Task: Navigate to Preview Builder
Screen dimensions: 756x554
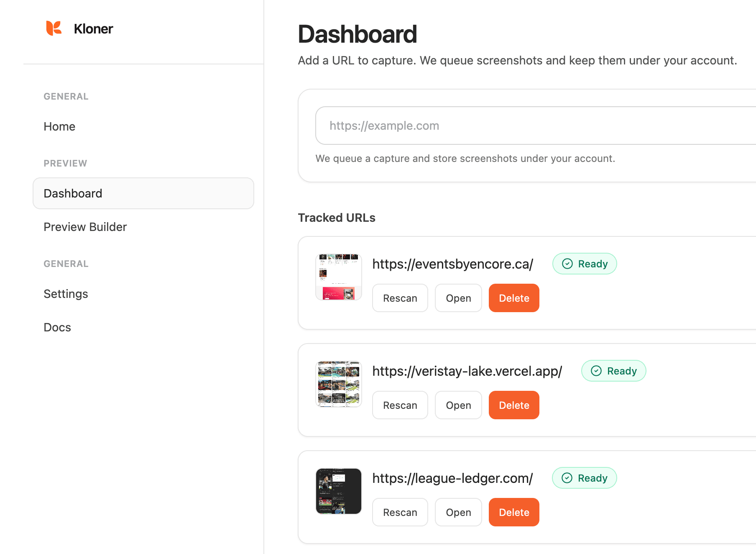Action: pos(85,227)
